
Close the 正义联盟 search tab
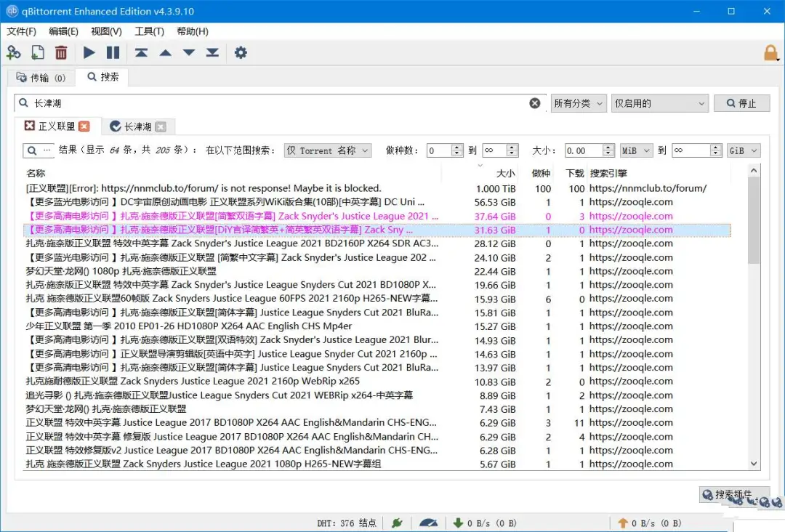(x=84, y=126)
